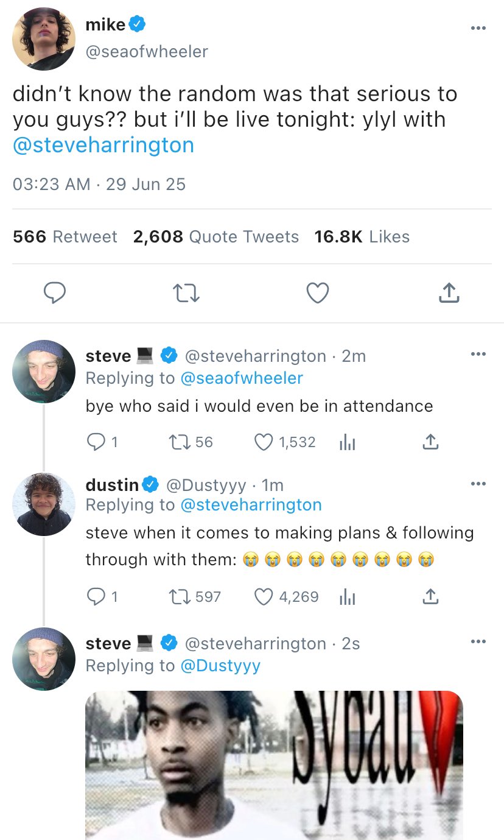Reply to mike's main tweet

56,294
